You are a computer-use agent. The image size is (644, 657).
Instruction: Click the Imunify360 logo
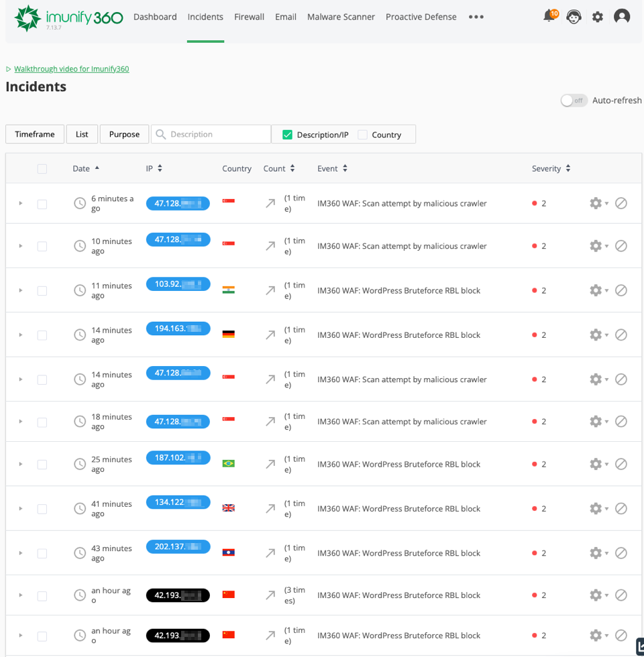pyautogui.click(x=68, y=18)
